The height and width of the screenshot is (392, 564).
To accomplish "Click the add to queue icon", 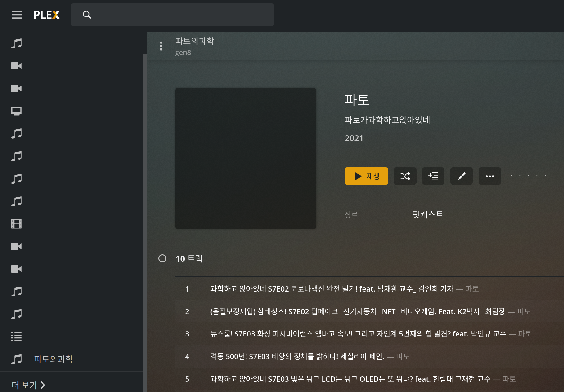I will [433, 176].
